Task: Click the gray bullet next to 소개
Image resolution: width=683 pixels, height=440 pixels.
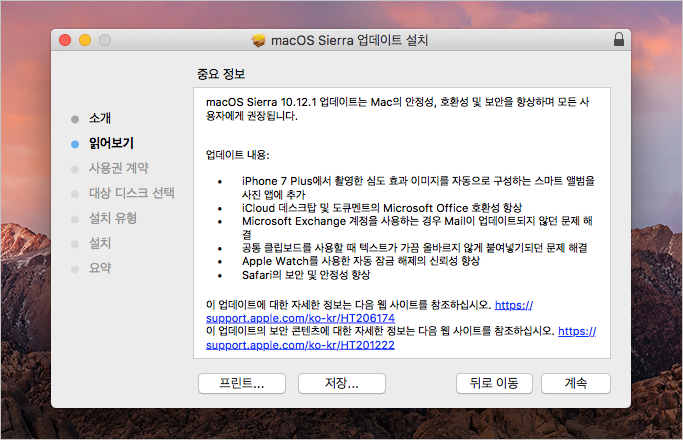Action: coord(75,119)
